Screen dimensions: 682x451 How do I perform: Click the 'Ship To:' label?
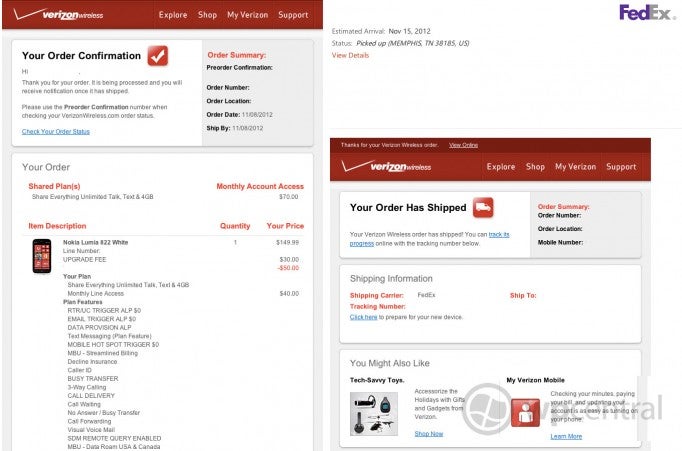click(x=523, y=295)
